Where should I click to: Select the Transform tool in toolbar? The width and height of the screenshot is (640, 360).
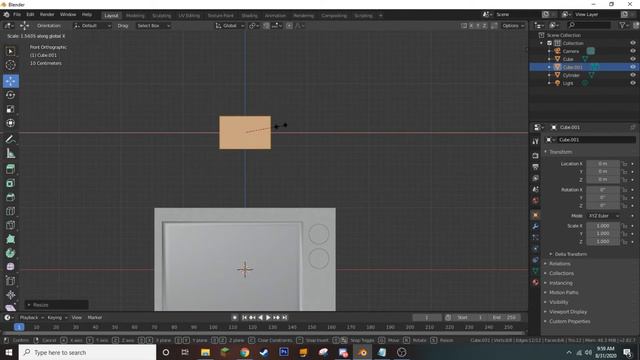pos(11,123)
